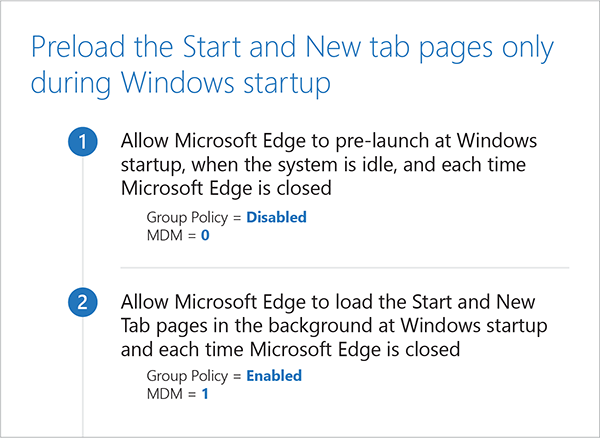Click the "MDM =" label in step two
The width and height of the screenshot is (600, 438).
[169, 393]
